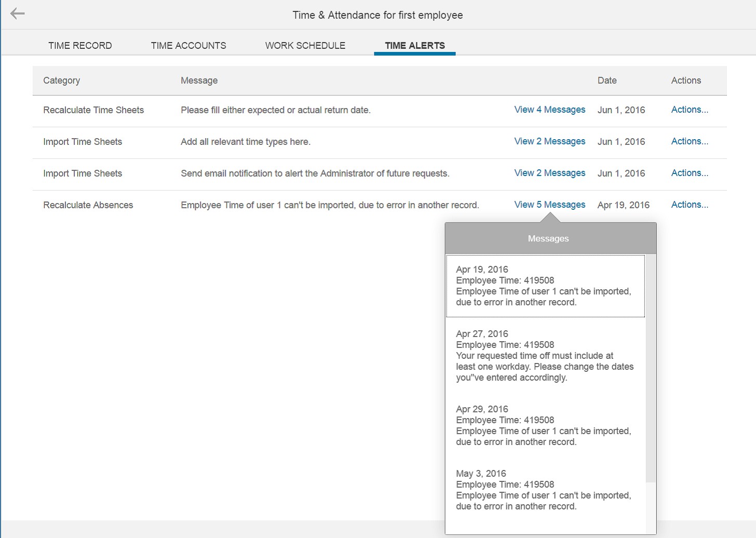The width and height of the screenshot is (756, 538).
Task: Click the Category column header
Action: (62, 80)
